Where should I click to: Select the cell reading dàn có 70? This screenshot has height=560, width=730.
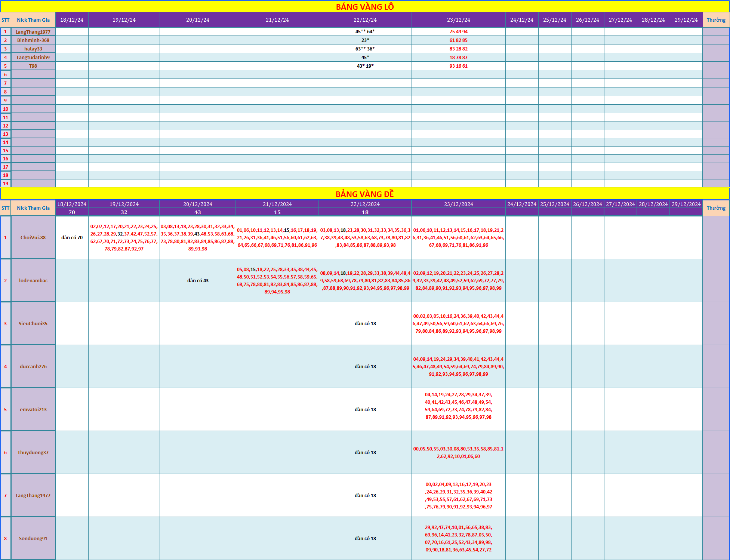coord(72,238)
